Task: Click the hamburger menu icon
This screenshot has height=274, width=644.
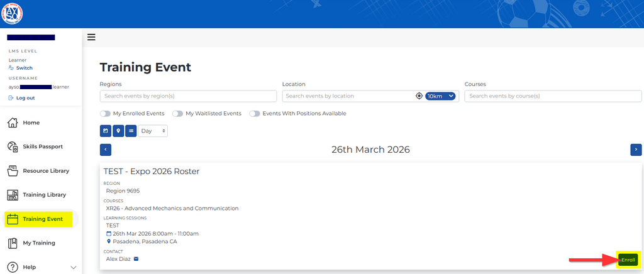Action: pos(91,37)
